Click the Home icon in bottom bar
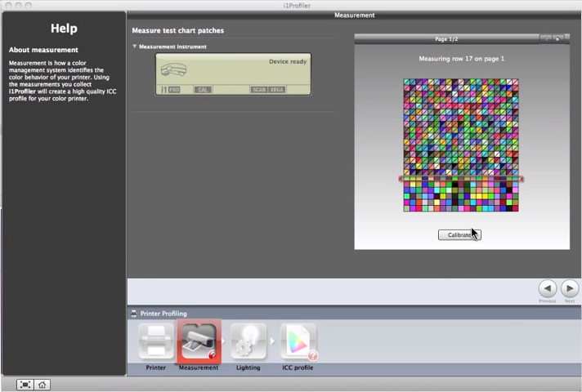This screenshot has height=392, width=582. click(42, 385)
